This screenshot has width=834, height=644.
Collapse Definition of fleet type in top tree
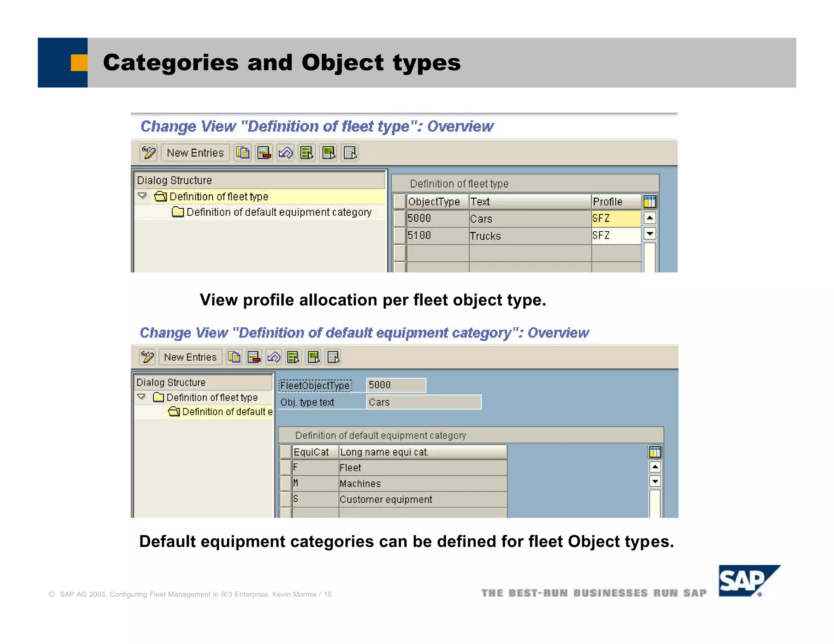[x=143, y=196]
